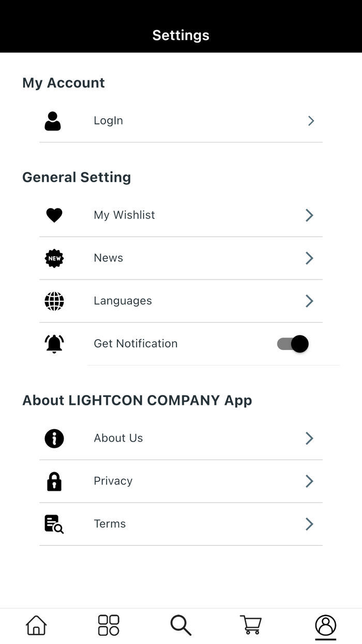Tap the bell icon for notifications
The image size is (362, 644).
coord(54,343)
